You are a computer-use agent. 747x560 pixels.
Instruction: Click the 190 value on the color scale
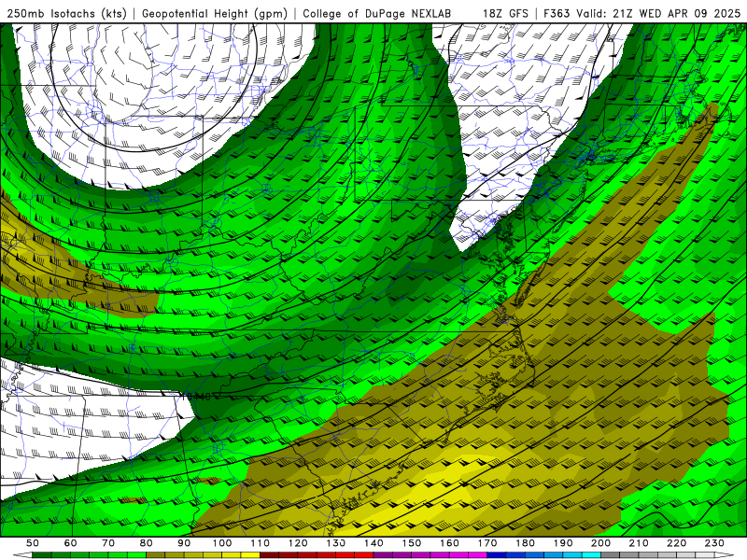point(563,543)
